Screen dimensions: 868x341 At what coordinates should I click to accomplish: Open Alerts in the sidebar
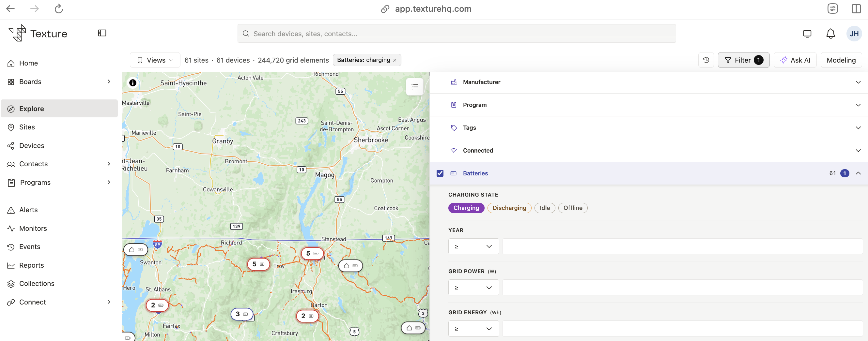[28, 210]
